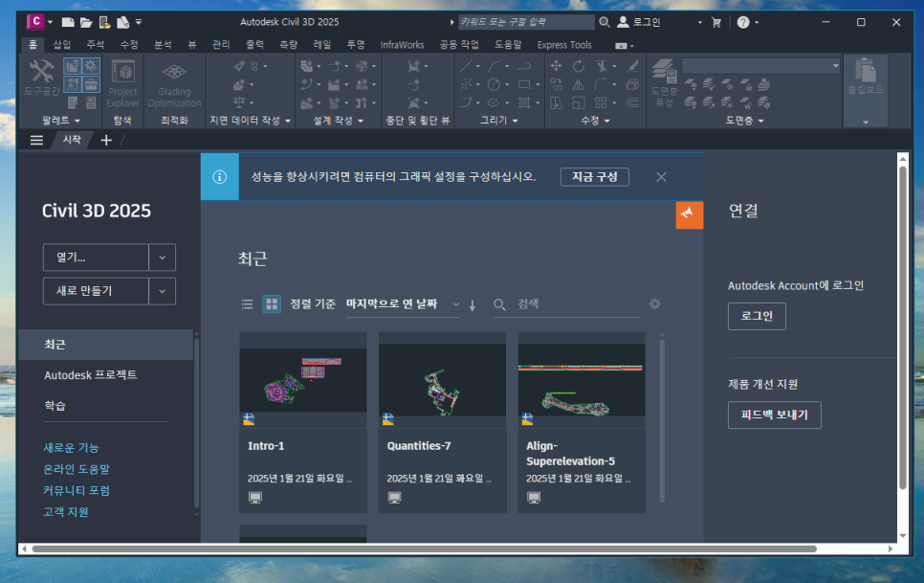Open the hamburger file tab menu

tap(36, 141)
